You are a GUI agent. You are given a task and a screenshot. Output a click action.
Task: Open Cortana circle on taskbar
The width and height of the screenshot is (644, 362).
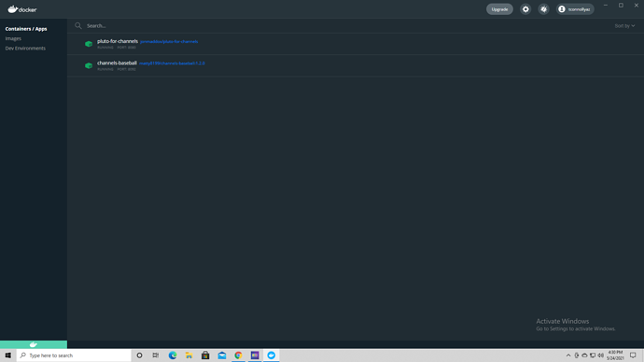139,355
